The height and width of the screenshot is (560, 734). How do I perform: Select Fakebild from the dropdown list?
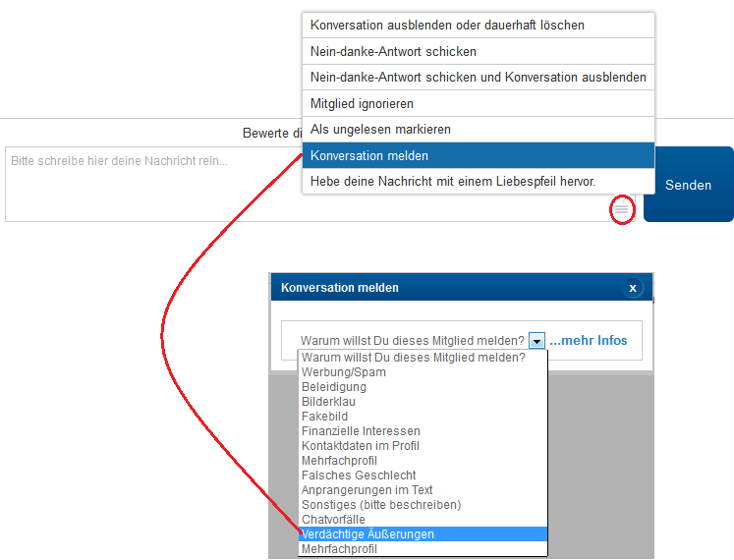(x=325, y=417)
